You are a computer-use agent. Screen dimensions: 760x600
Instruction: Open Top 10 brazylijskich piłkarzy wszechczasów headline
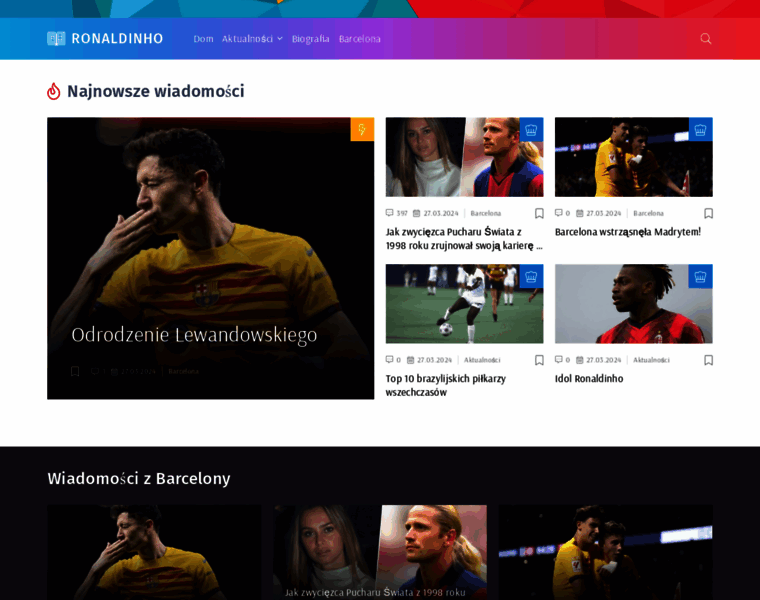point(445,386)
